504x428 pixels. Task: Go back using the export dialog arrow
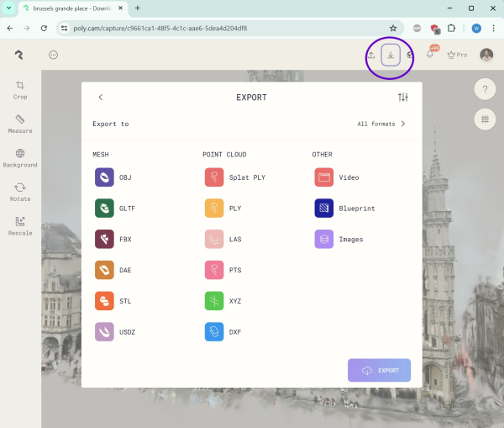101,98
